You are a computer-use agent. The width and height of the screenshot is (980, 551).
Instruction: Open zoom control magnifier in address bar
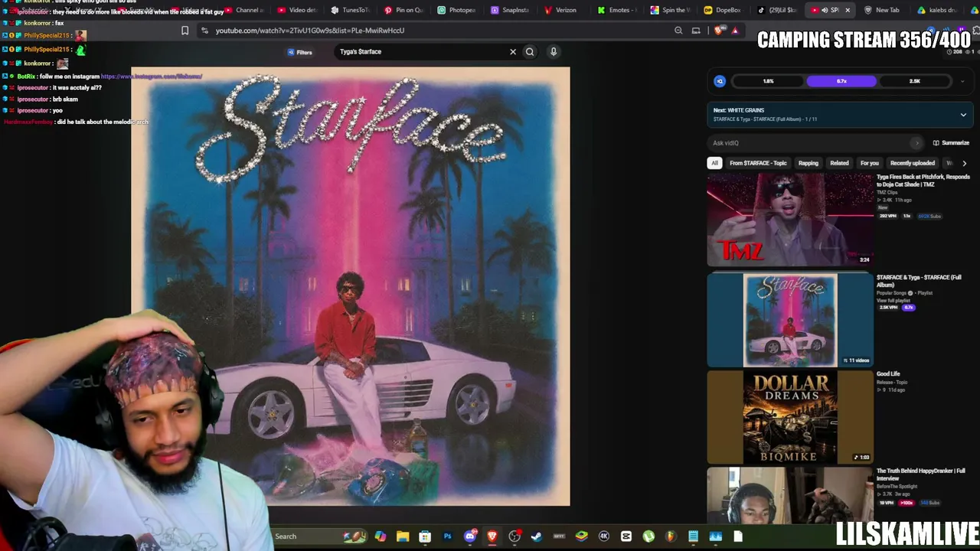(678, 31)
